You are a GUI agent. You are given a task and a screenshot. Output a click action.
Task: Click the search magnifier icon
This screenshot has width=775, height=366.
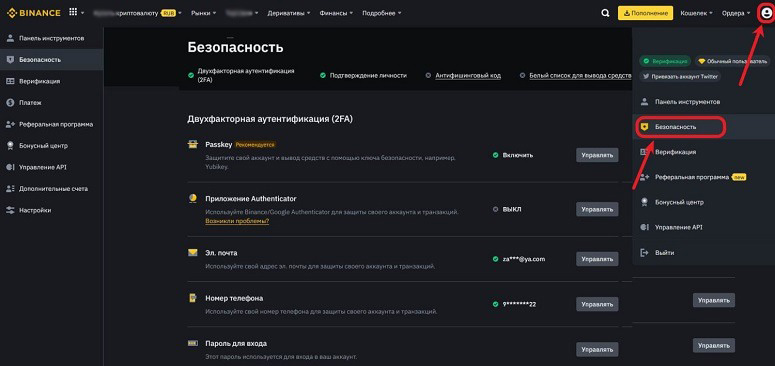click(605, 13)
